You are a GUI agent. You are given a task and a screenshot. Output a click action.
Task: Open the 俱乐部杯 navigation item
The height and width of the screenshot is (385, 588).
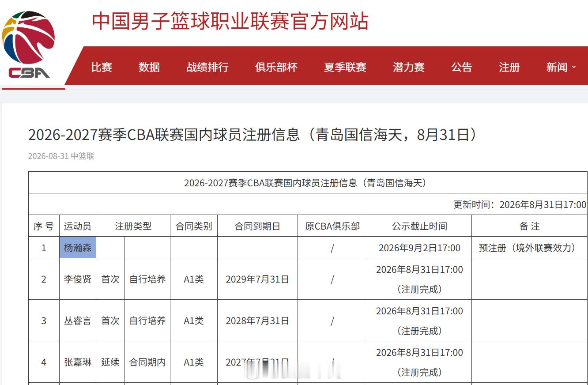(276, 67)
